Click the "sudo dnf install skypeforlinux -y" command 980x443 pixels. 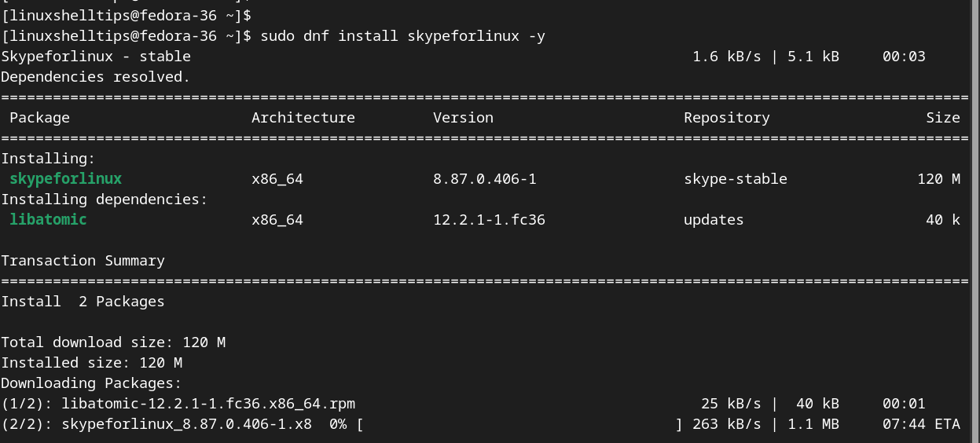(402, 36)
